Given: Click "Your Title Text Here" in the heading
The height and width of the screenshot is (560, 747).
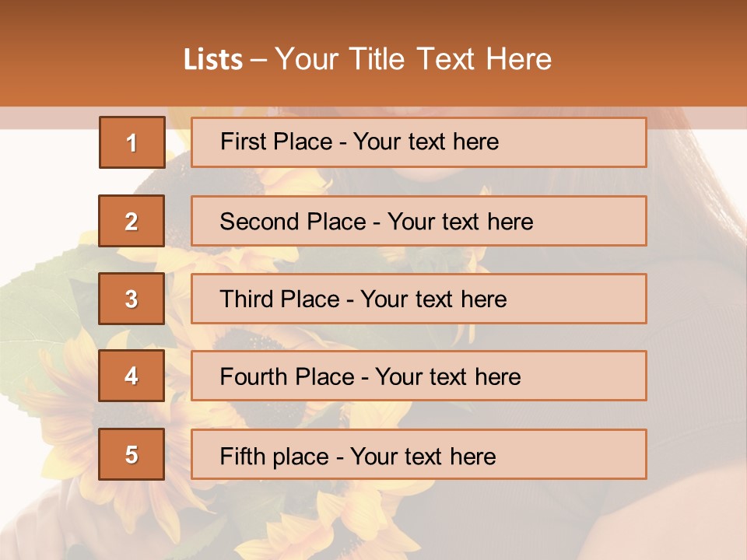Looking at the screenshot, I should [x=413, y=60].
